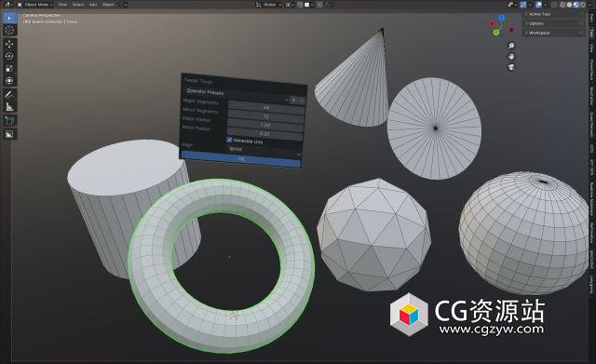Open the Object menu
Viewport: 596px width, 364px height.
[108, 5]
